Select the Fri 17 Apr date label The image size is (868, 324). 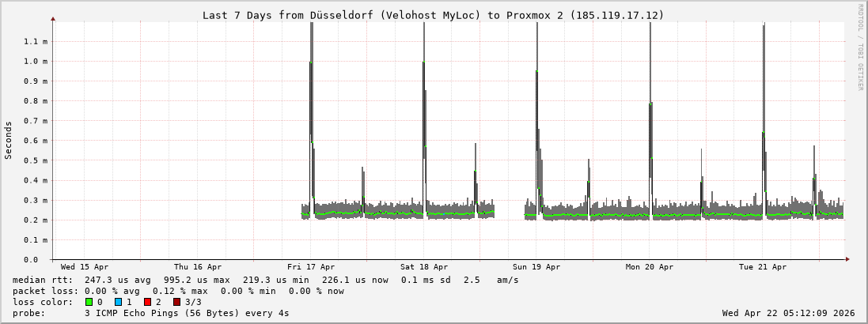311,267
